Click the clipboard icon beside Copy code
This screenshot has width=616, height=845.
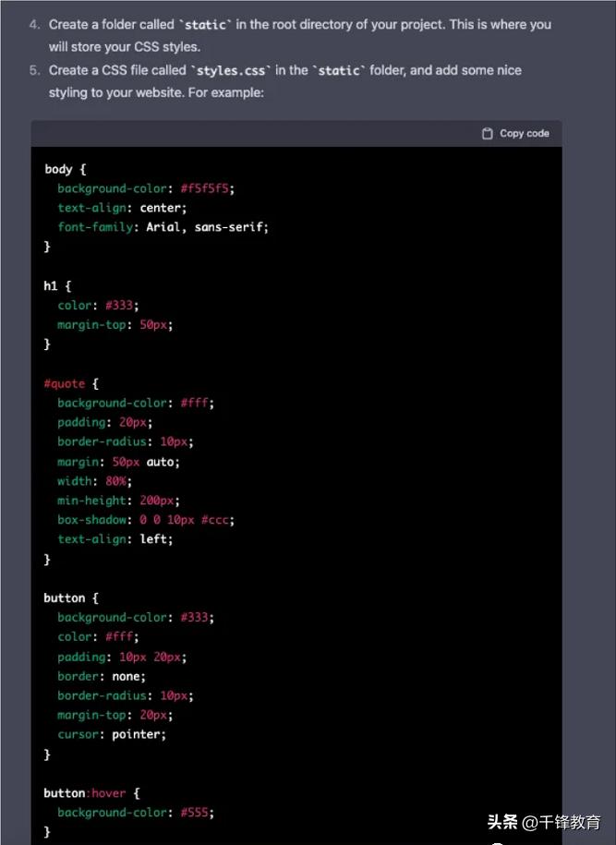pyautogui.click(x=488, y=133)
